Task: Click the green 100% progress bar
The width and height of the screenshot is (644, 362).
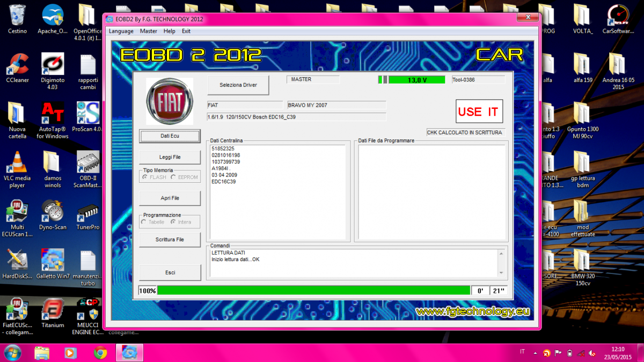Action: [x=314, y=291]
